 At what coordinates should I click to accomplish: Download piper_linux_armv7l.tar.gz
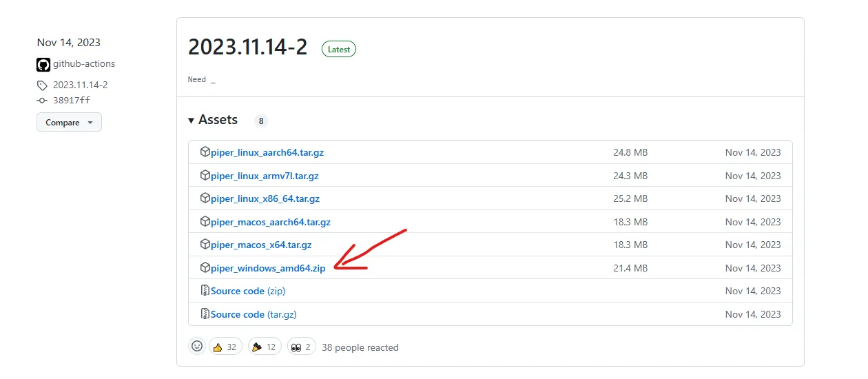click(265, 176)
